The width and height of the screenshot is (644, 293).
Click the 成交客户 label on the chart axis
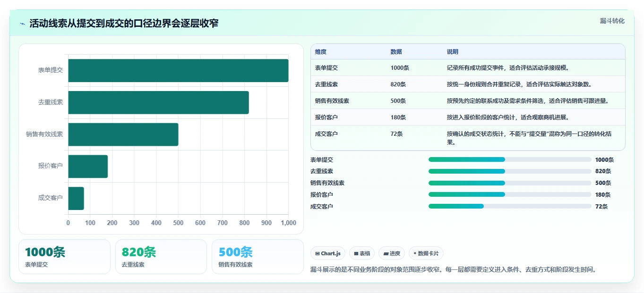point(51,198)
